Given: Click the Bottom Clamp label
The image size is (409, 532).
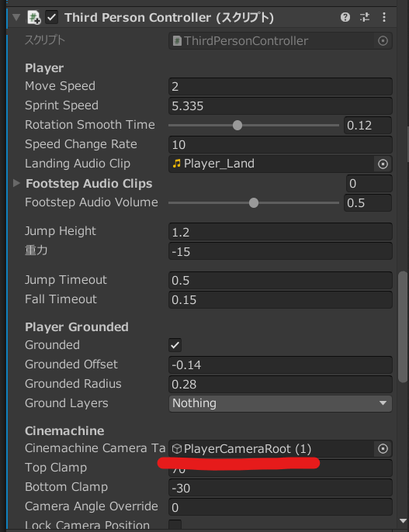Looking at the screenshot, I should [67, 487].
